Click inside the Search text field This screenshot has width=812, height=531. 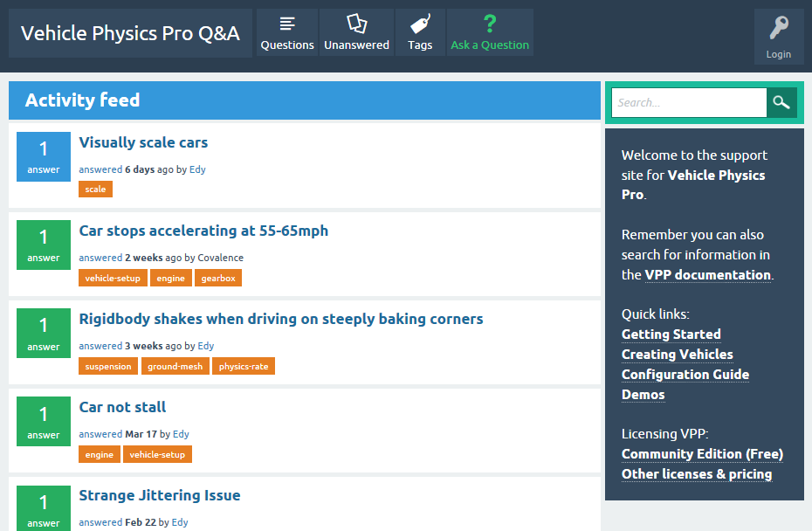click(x=688, y=102)
